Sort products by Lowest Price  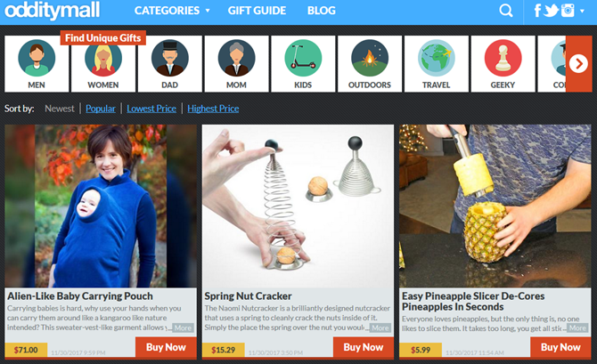point(151,109)
